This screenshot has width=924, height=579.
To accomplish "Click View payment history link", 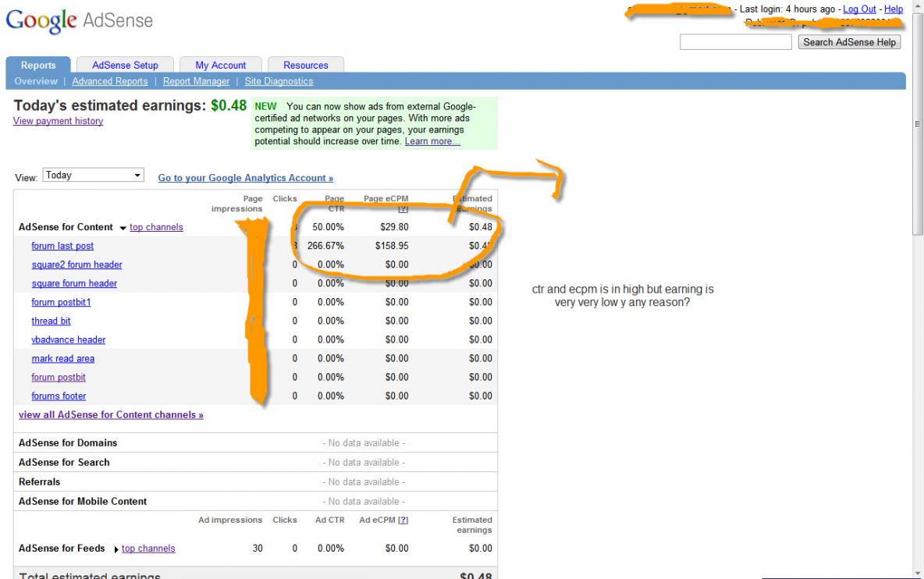I will (x=58, y=121).
